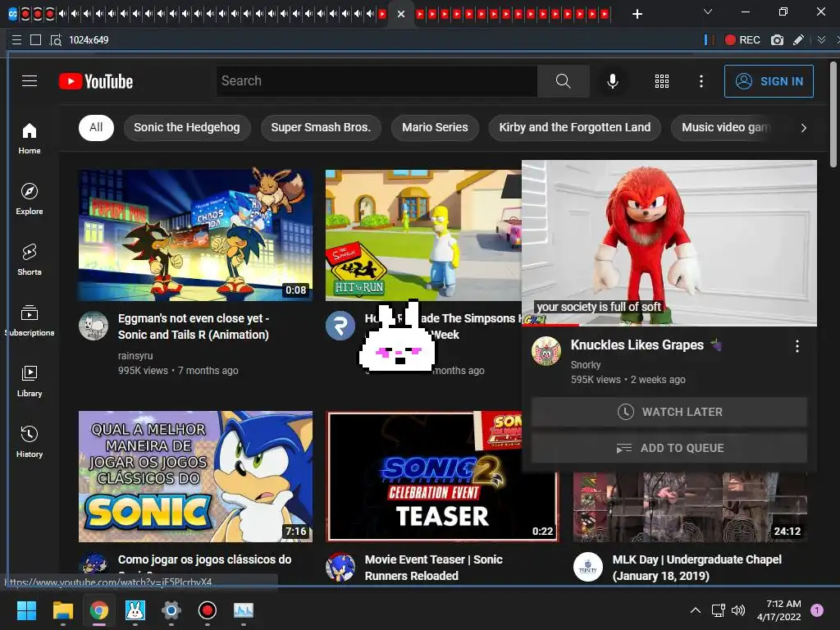The height and width of the screenshot is (630, 840).
Task: Select the Sonic the Hedgehog chip
Action: tap(187, 127)
